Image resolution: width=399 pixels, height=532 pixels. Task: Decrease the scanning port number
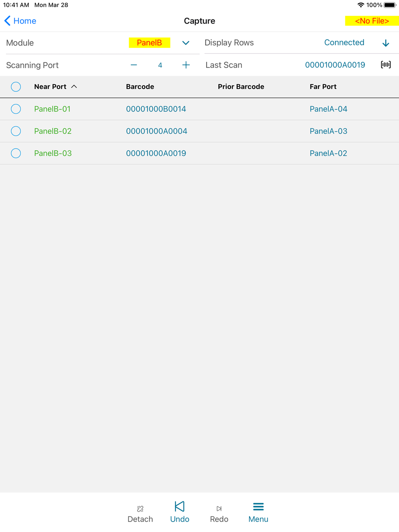click(134, 65)
